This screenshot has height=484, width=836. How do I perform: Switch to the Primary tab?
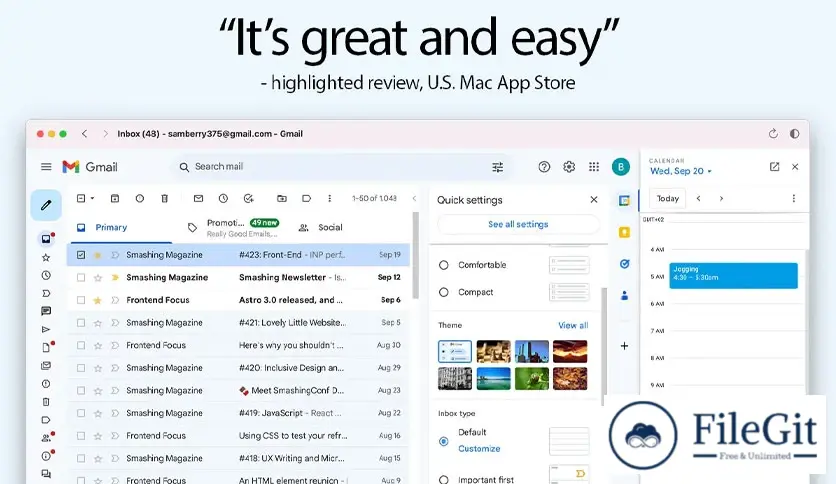(120, 228)
